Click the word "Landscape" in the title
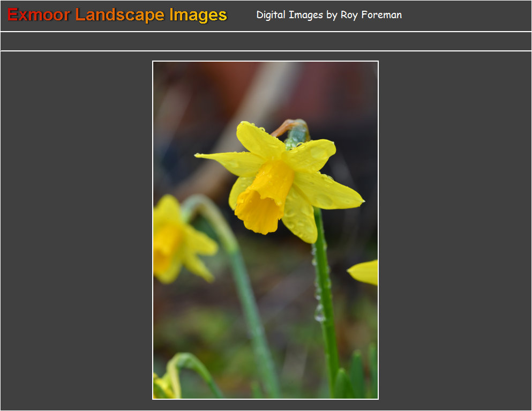Viewport: 532px width, 411px height. pyautogui.click(x=120, y=15)
